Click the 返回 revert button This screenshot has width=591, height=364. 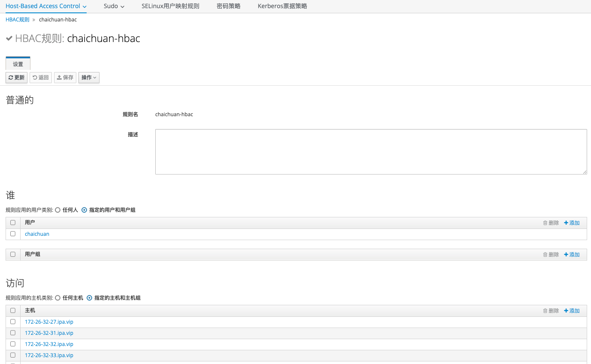41,78
